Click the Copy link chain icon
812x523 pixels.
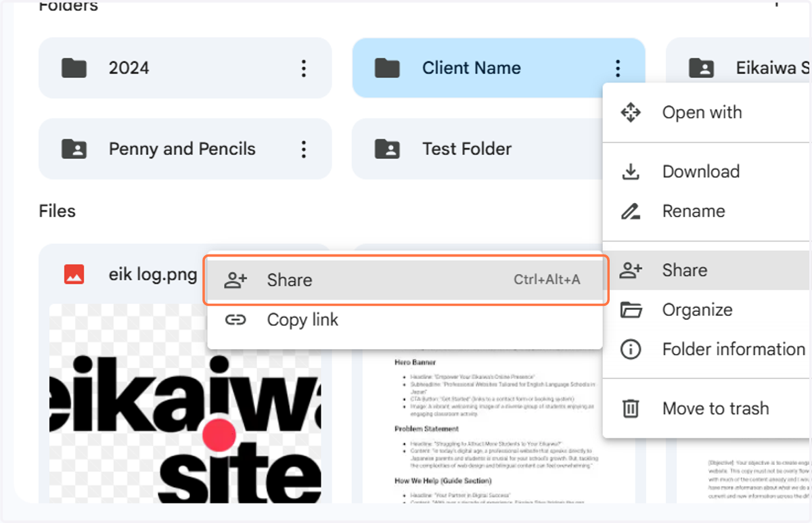pyautogui.click(x=235, y=320)
